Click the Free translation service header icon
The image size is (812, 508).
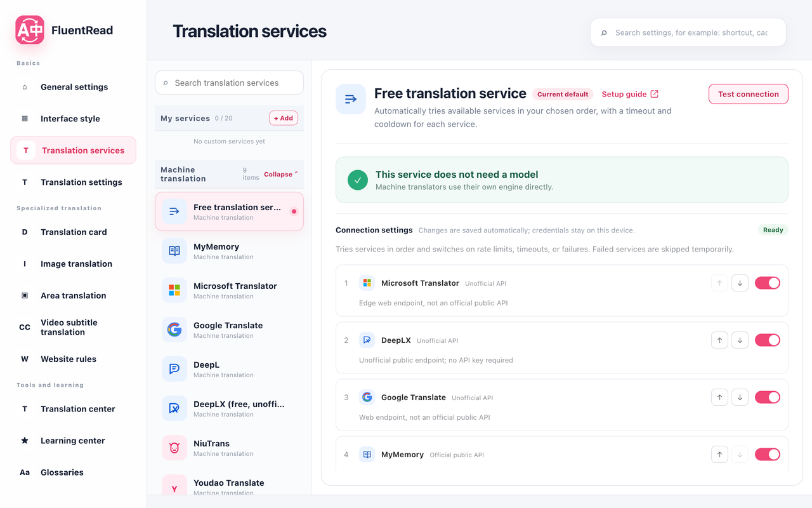pos(351,99)
